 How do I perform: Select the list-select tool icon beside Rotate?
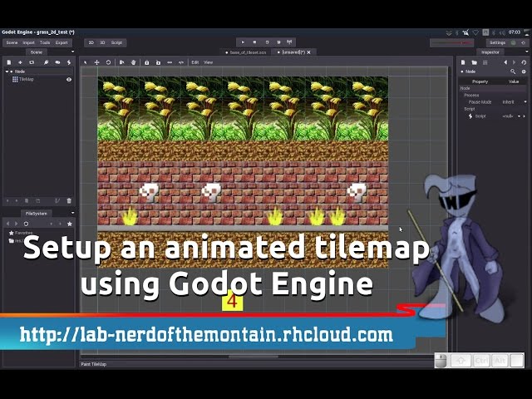122,62
